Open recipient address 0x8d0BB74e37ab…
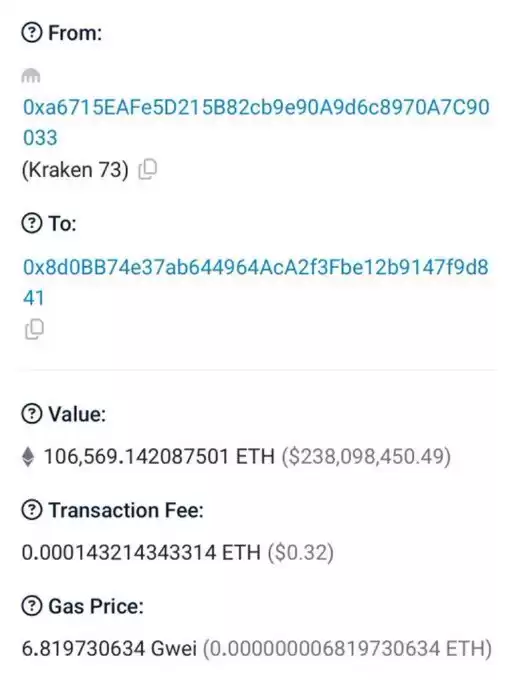 click(255, 282)
